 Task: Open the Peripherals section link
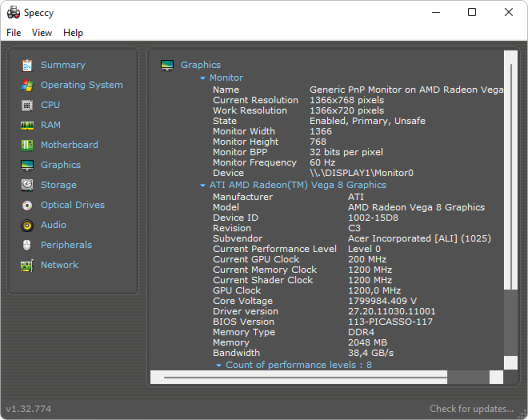click(x=66, y=245)
